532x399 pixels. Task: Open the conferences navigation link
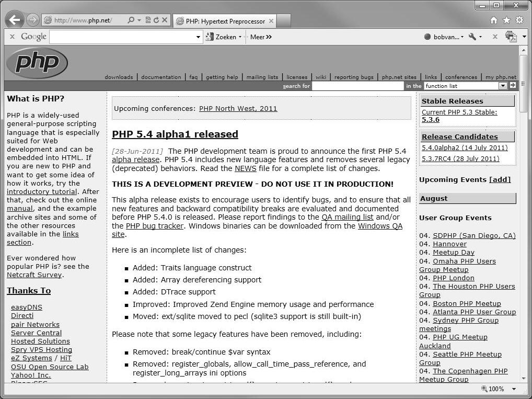[461, 77]
